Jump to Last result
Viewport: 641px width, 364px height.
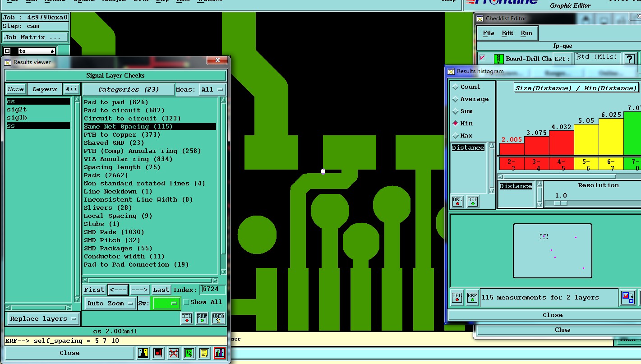[161, 290]
